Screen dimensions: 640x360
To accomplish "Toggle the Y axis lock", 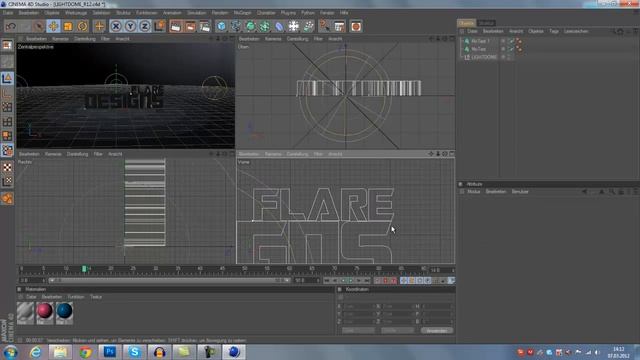I will pos(130,26).
